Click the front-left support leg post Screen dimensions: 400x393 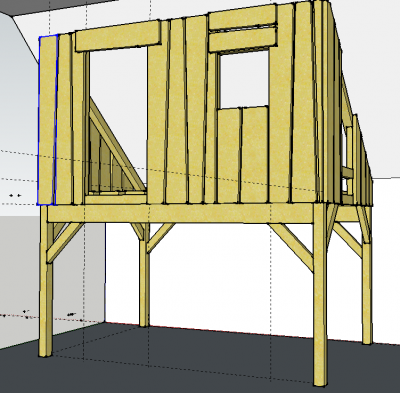(46, 282)
